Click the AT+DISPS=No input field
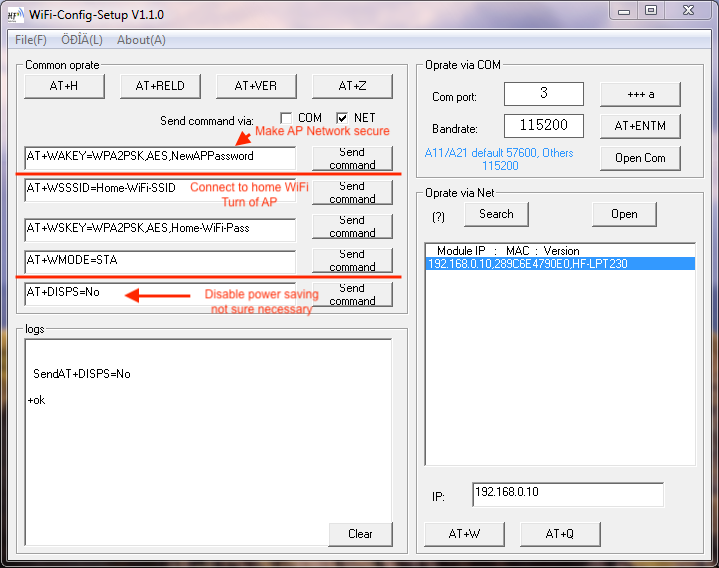The image size is (719, 568). 160,294
